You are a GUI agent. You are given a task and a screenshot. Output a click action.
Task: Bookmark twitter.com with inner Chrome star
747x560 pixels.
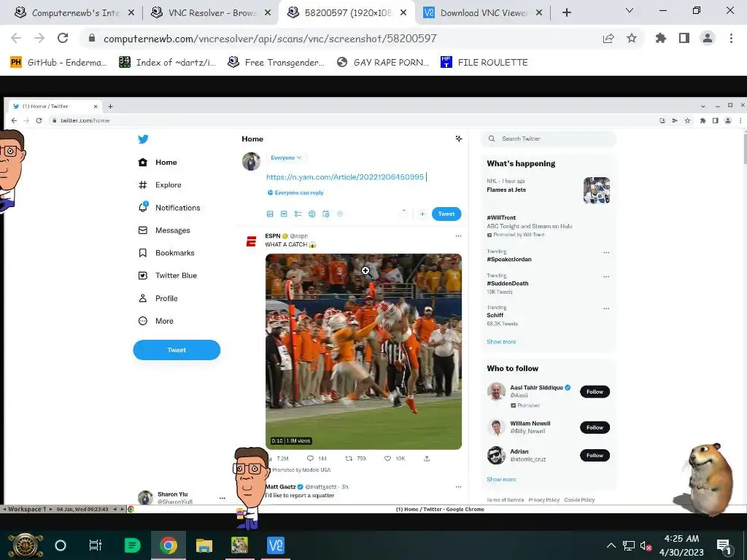coord(687,120)
